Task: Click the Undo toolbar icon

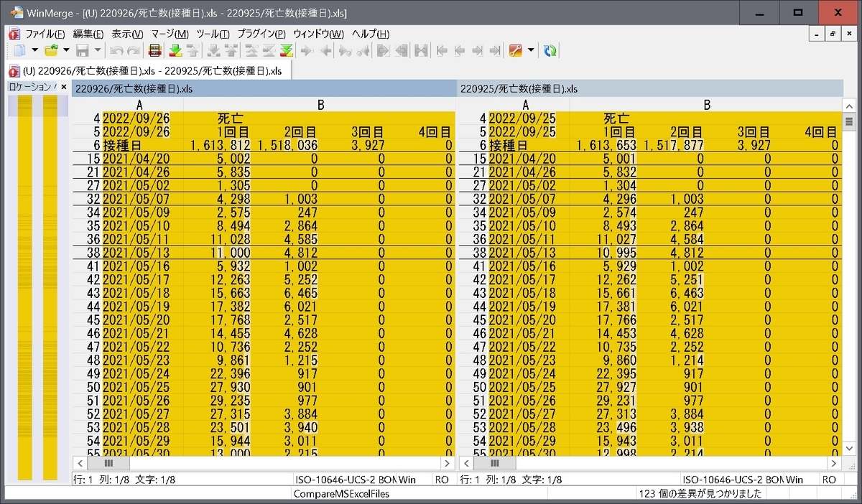Action: click(x=116, y=50)
